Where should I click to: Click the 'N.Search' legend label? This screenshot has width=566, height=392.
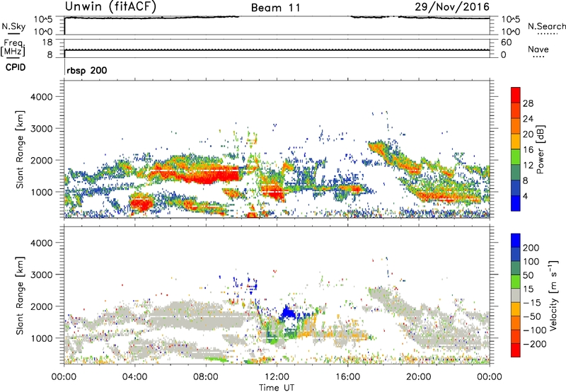(x=547, y=26)
